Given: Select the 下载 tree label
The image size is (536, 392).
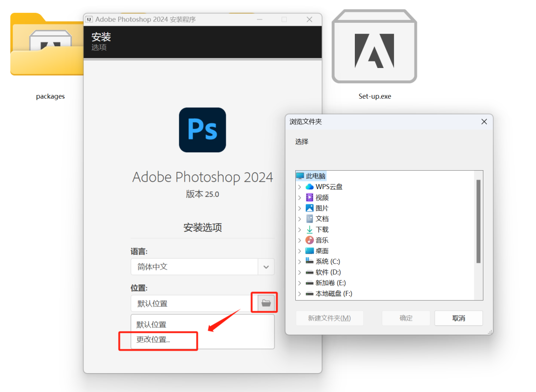Looking at the screenshot, I should tap(322, 230).
